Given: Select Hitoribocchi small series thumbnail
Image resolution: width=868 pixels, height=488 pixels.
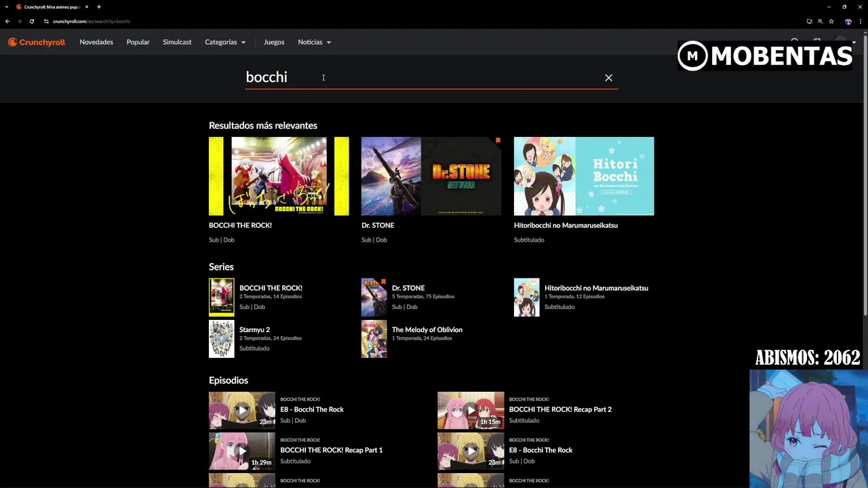Looking at the screenshot, I should tap(526, 298).
